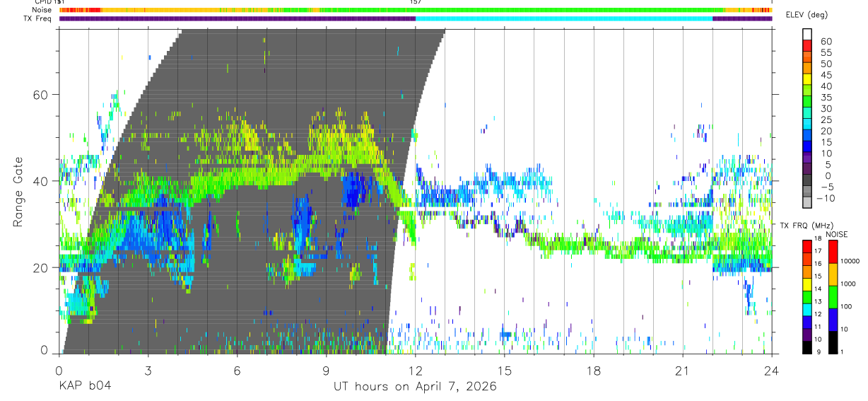Click the x-axis tick label '3'

[x=148, y=370]
